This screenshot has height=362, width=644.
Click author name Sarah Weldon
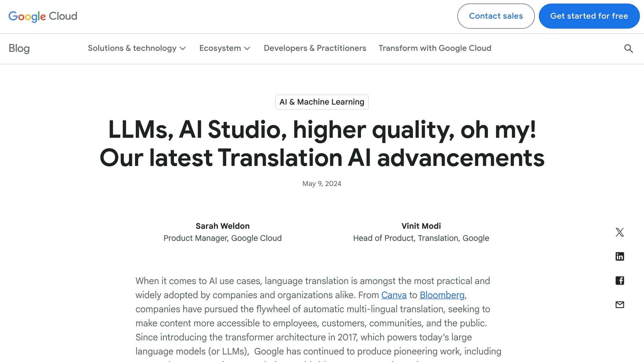pos(222,226)
